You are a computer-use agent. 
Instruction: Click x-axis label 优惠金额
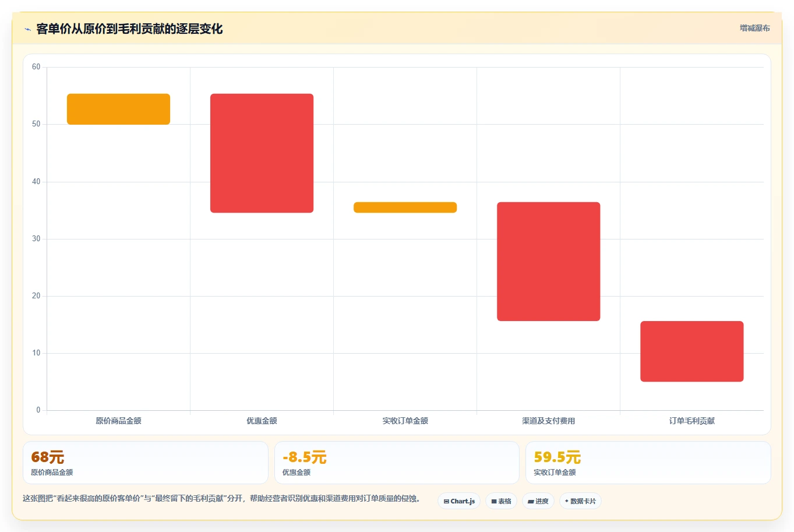click(262, 421)
